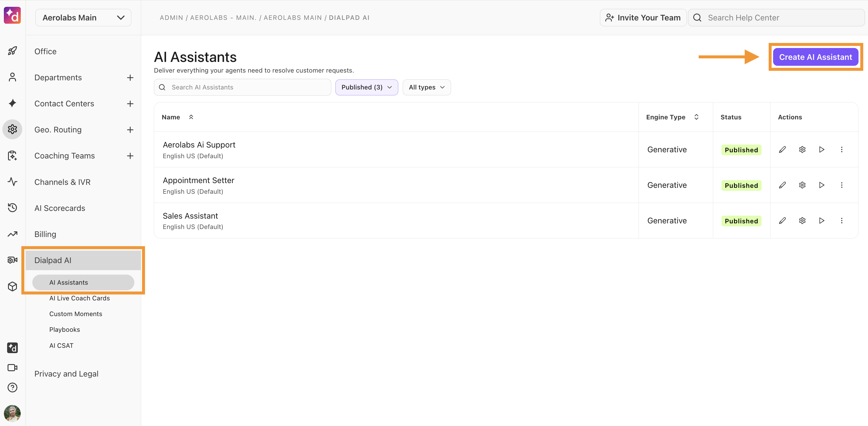
Task: Edit the Appointment Setter assistant
Action: 782,185
